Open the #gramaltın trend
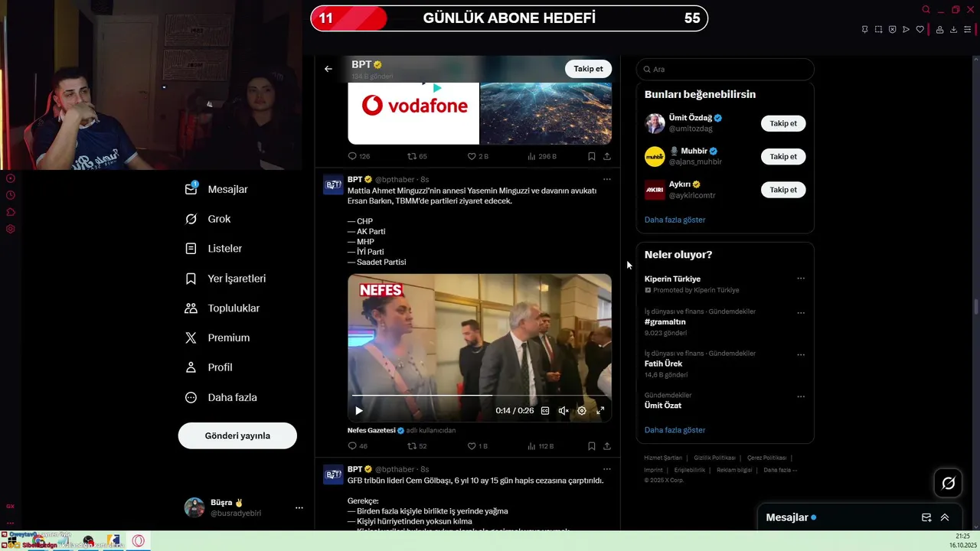The image size is (980, 551). click(x=665, y=322)
